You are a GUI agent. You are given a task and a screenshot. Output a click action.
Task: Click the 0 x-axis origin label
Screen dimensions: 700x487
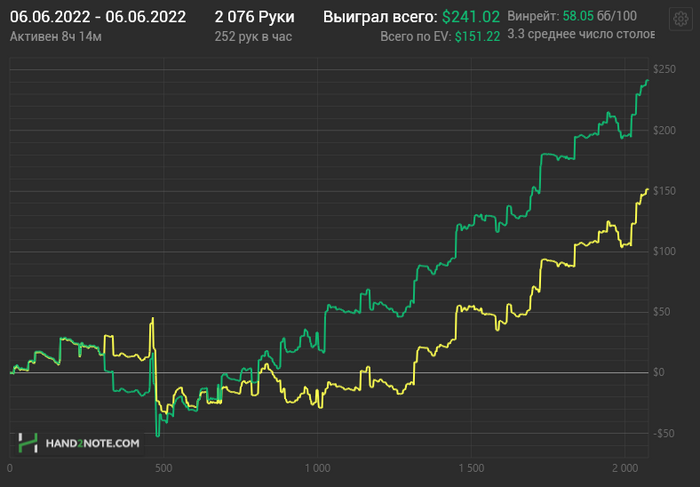point(10,468)
